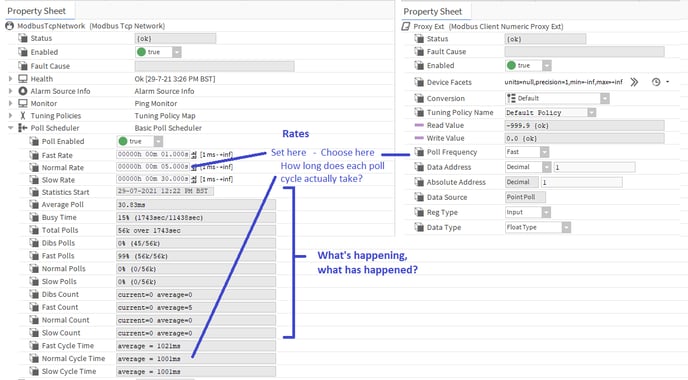This screenshot has width=688, height=380.
Task: Click the Device Facets clock history icon
Action: point(656,82)
